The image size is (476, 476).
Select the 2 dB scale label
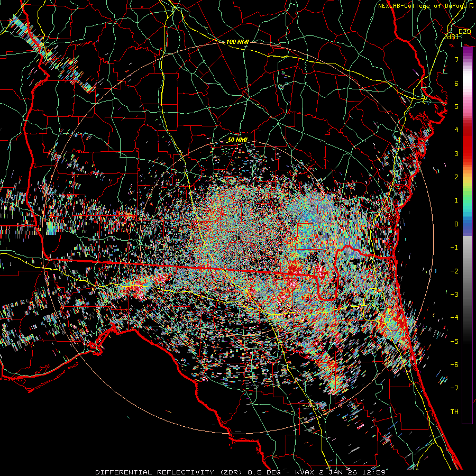tap(456, 177)
